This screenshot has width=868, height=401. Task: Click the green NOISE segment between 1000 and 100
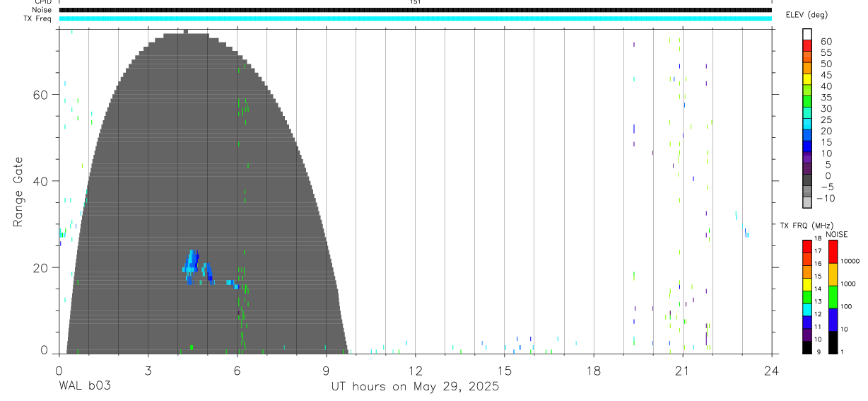[833, 297]
